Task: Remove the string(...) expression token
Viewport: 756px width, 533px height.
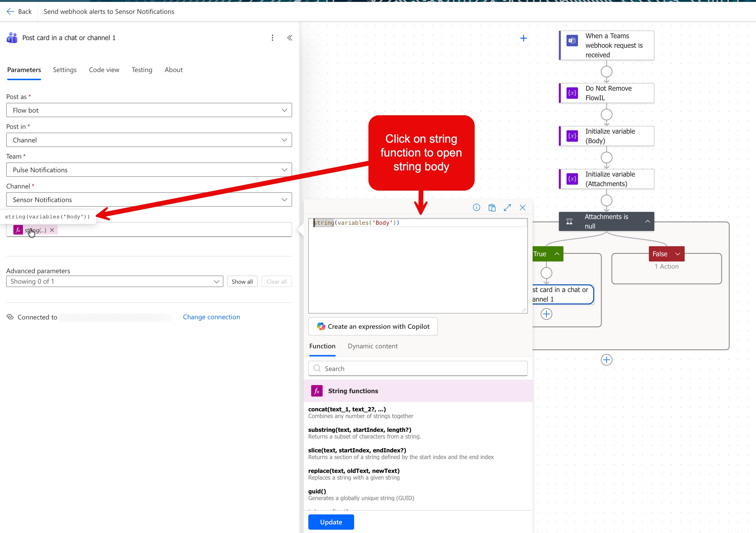Action: coord(52,230)
